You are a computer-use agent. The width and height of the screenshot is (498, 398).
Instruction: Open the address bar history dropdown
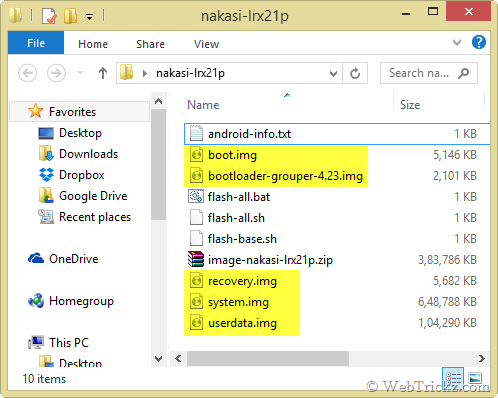pos(333,73)
